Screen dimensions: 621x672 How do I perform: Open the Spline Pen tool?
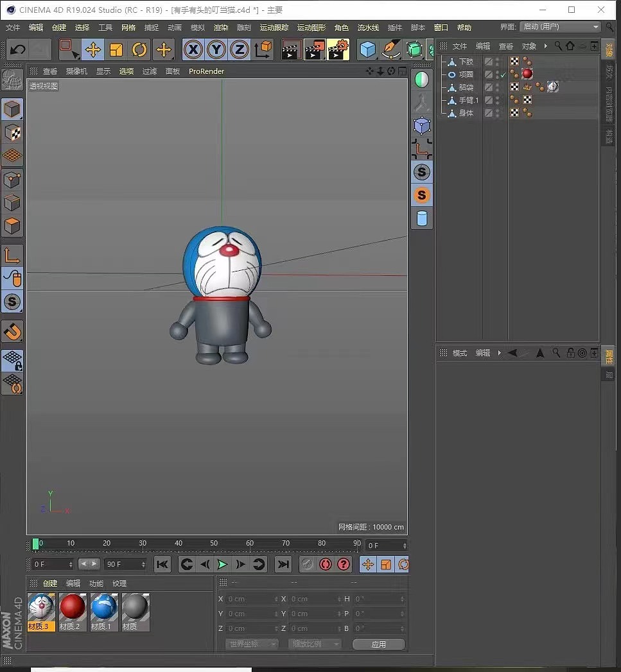(390, 49)
